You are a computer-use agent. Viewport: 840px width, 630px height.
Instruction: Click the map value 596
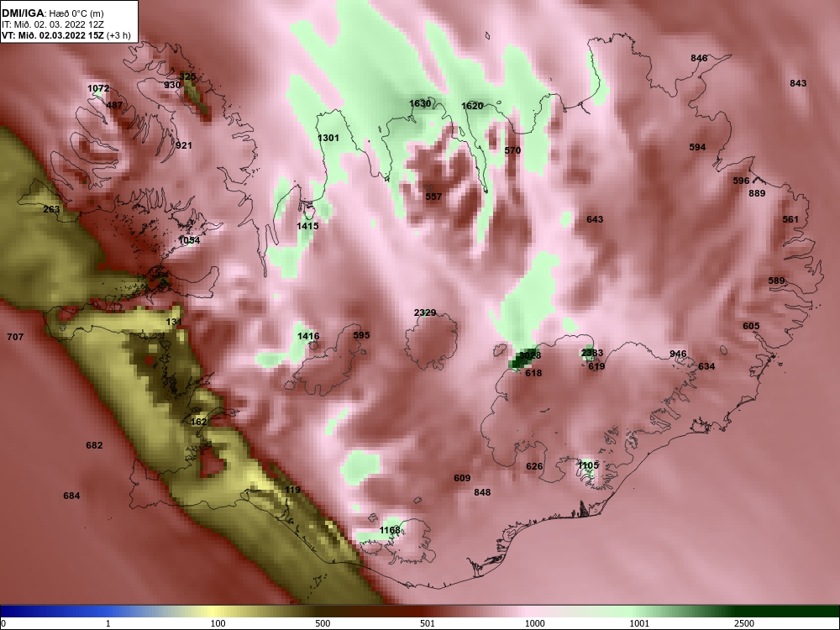pyautogui.click(x=742, y=181)
